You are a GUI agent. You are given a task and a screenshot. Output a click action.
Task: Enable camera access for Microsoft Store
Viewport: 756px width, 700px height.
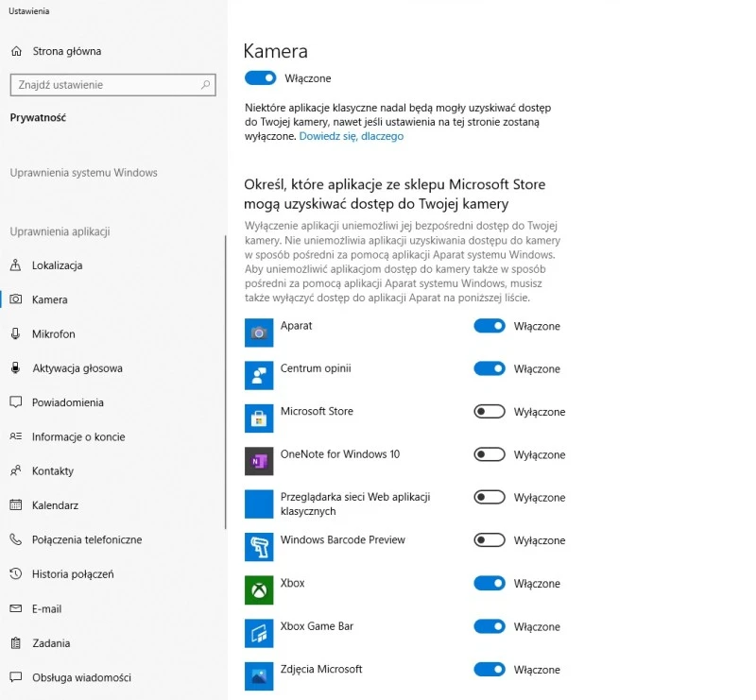tap(490, 412)
